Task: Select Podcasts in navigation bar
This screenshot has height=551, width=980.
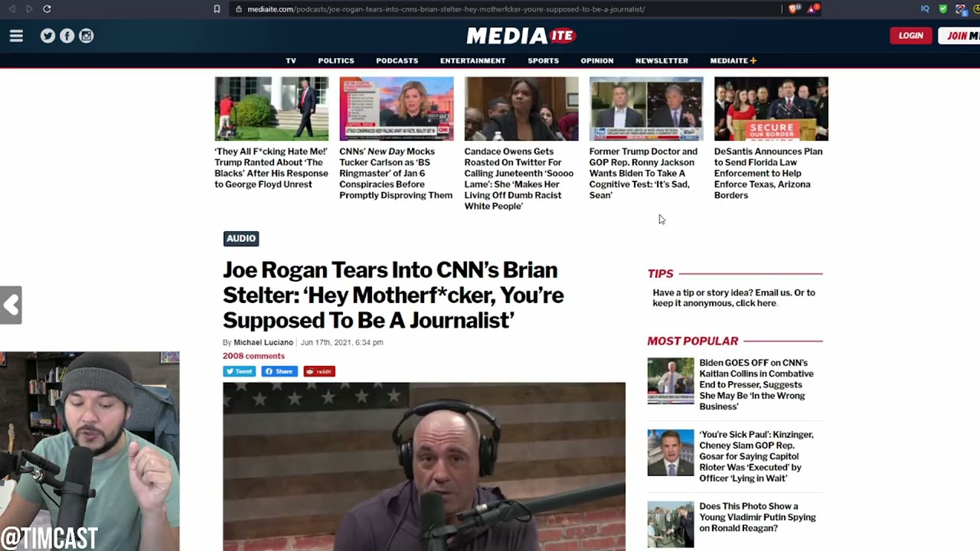Action: coord(397,60)
